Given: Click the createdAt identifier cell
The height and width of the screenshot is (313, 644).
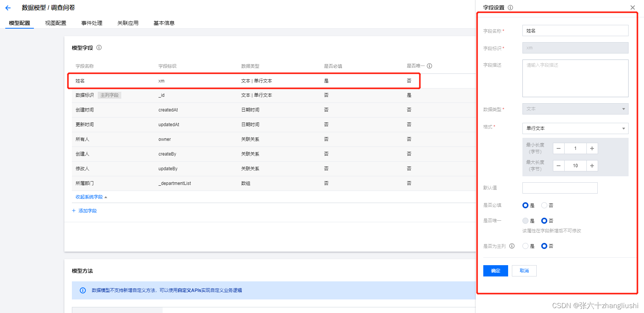Looking at the screenshot, I should click(x=168, y=110).
